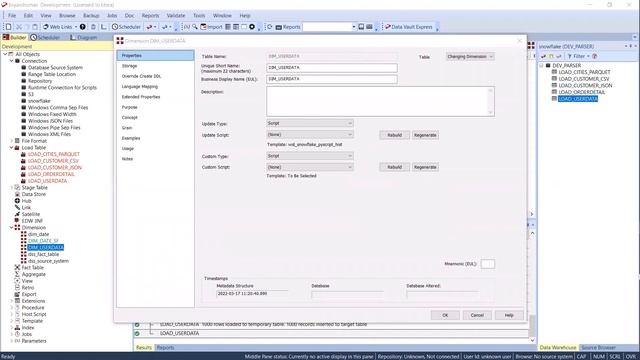Screen dimensions: 640x360
Task: Click Rebuild next to Update Script
Action: [394, 135]
